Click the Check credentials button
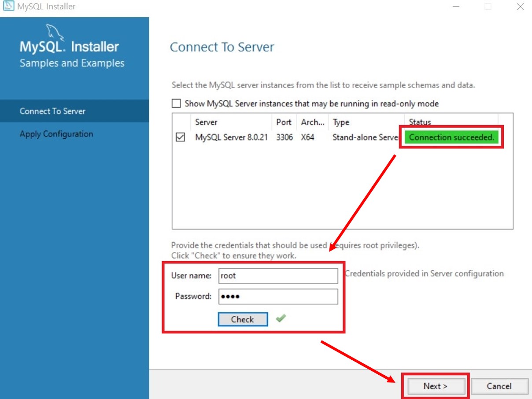The image size is (532, 399). (x=243, y=319)
